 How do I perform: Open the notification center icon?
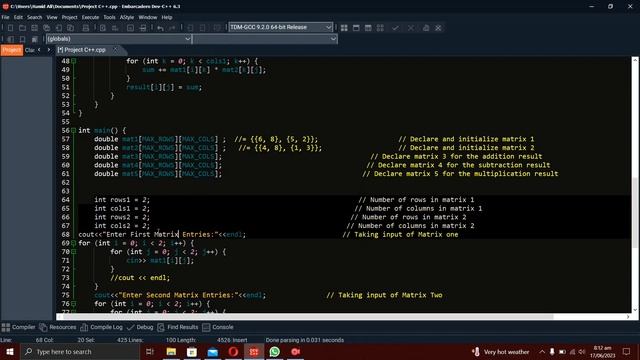[x=627, y=351]
